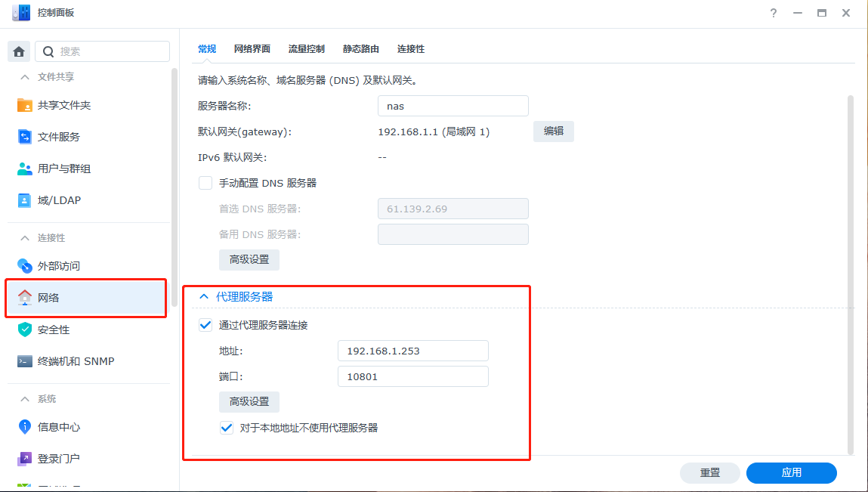The width and height of the screenshot is (868, 492).
Task: Open 安全性 shield icon
Action: 24,329
